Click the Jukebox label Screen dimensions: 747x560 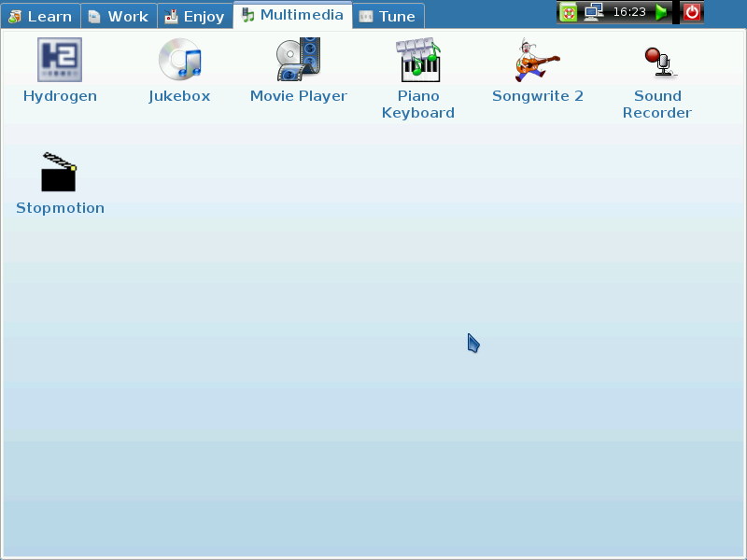(x=179, y=96)
